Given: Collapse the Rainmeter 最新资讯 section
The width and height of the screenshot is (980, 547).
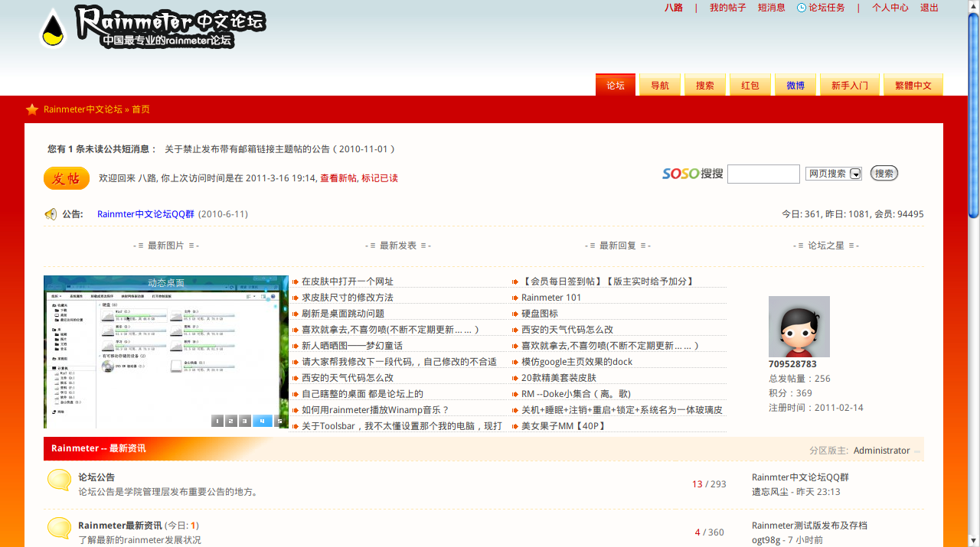Looking at the screenshot, I should 917,451.
